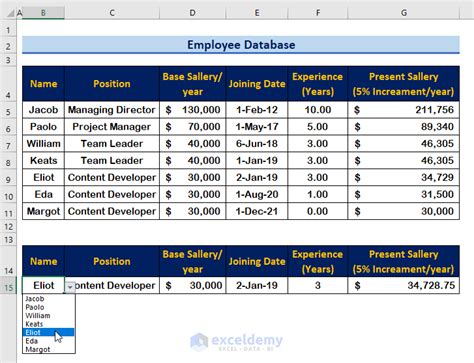The image size is (474, 363).
Task: Click the Managing Director cell
Action: (112, 110)
